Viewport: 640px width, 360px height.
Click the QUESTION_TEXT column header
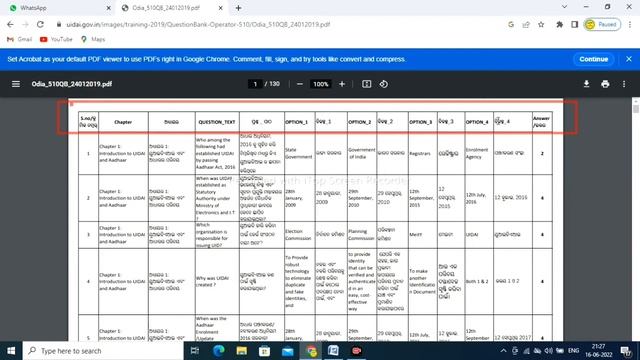point(217,122)
